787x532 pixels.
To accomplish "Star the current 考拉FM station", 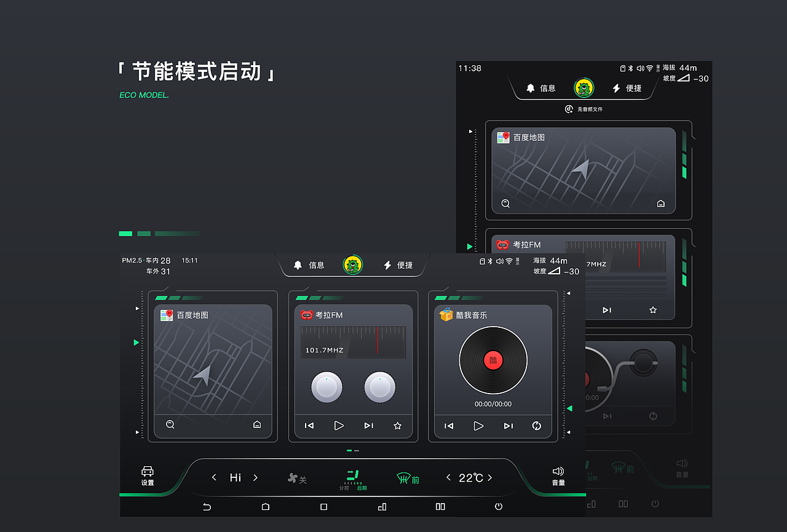I will point(397,426).
